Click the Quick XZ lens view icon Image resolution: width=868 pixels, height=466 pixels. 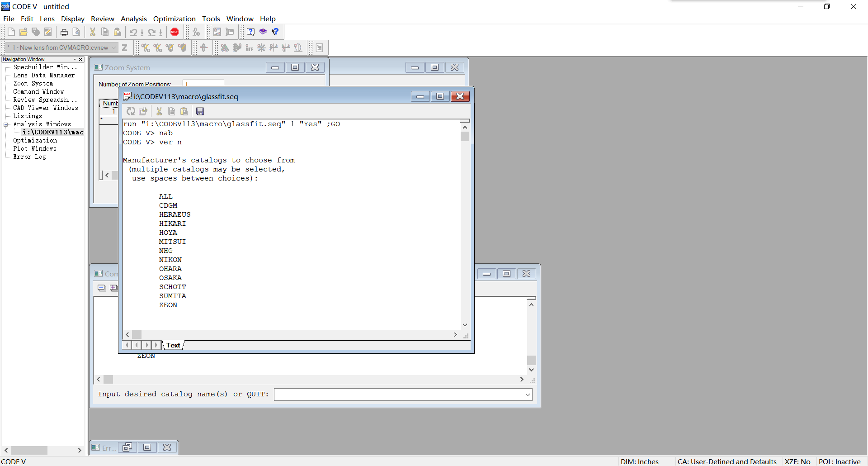[158, 48]
